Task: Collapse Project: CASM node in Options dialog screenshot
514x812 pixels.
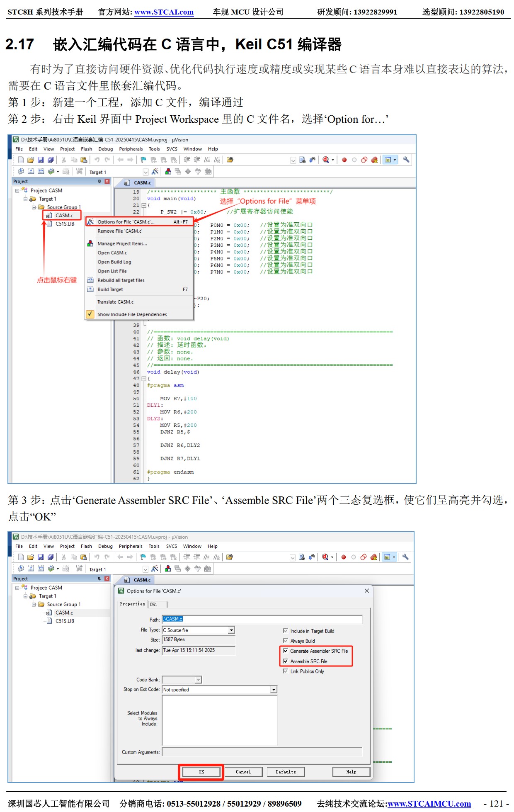Action: (x=17, y=588)
